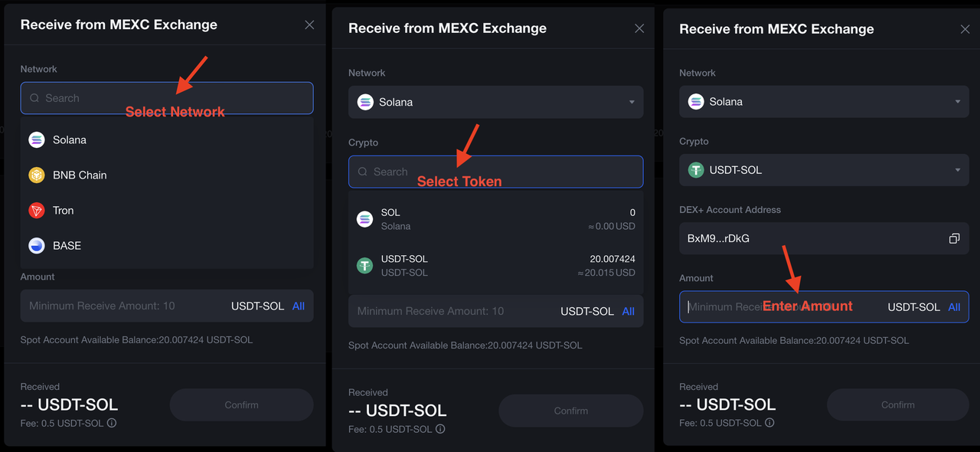The image size is (980, 452).
Task: Click Solana icon in middle panel Network dropdown
Action: point(365,102)
